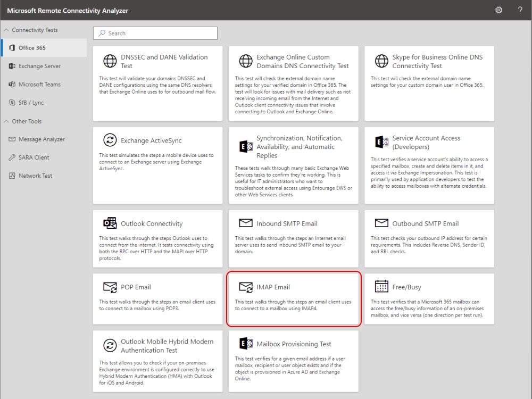Image resolution: width=532 pixels, height=399 pixels.
Task: Run the POP Email test
Action: point(158,299)
